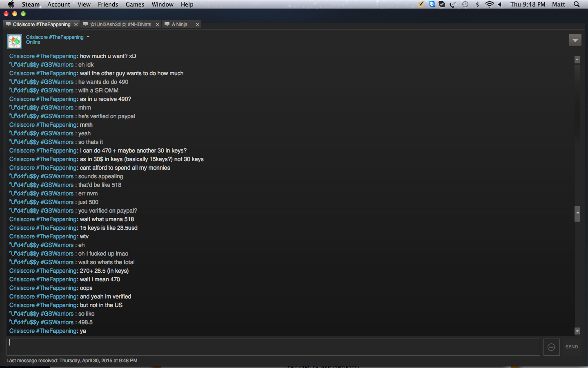Expand the dropdown arrow next to Crisiscore's name

(88, 37)
